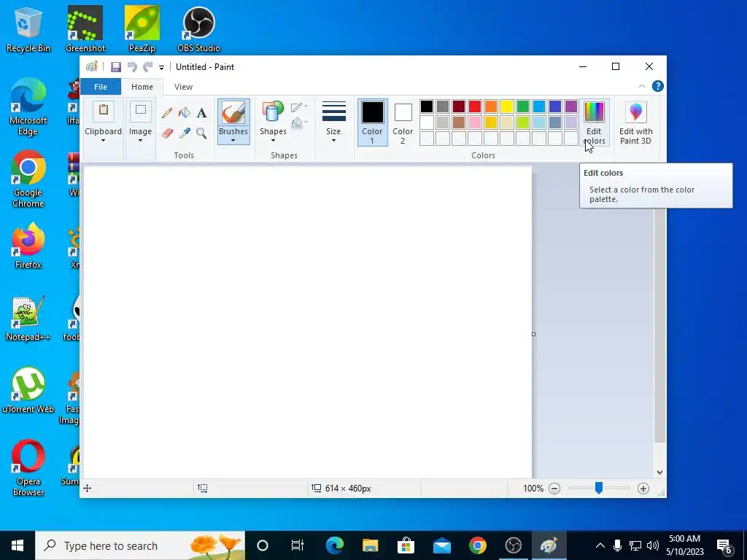Select the Pencil tool
Screen dimensions: 747x560
(167, 113)
